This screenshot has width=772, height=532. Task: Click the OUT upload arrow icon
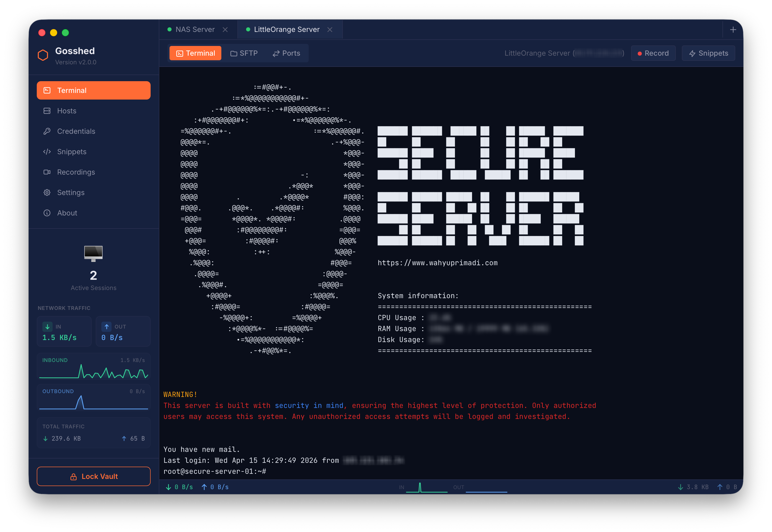(x=106, y=327)
